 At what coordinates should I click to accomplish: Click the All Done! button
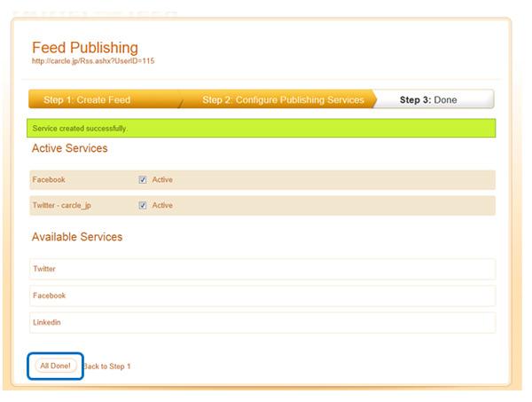[53, 366]
